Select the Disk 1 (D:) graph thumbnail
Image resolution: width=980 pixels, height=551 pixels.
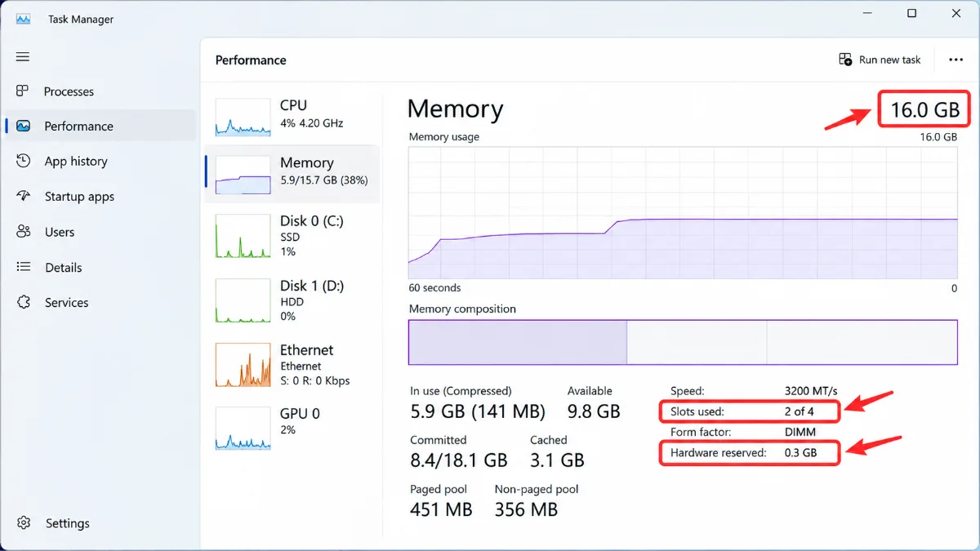[243, 300]
